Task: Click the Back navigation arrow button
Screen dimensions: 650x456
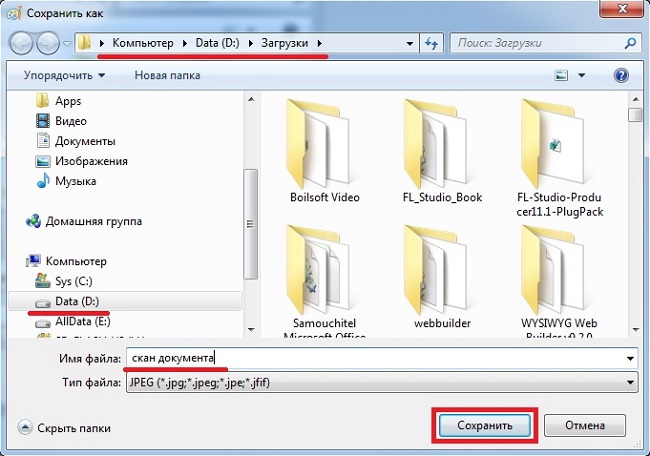Action: [22, 43]
